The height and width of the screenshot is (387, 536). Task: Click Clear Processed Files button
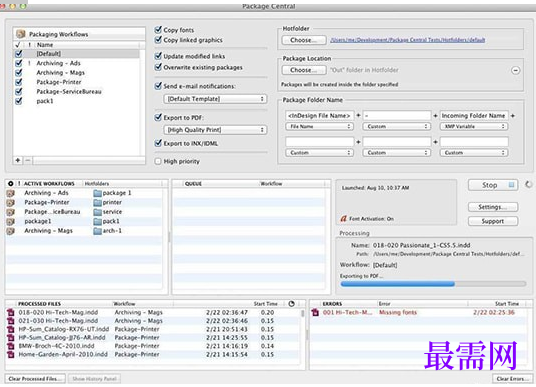click(x=35, y=378)
